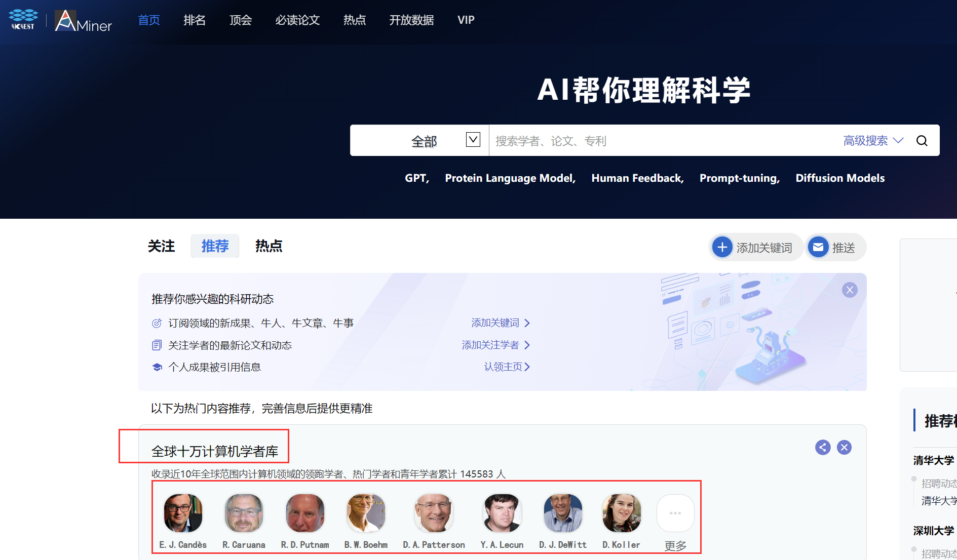Screen dimensions: 957x560
Task: Open the 顶会 navigation menu item
Action: [x=241, y=20]
